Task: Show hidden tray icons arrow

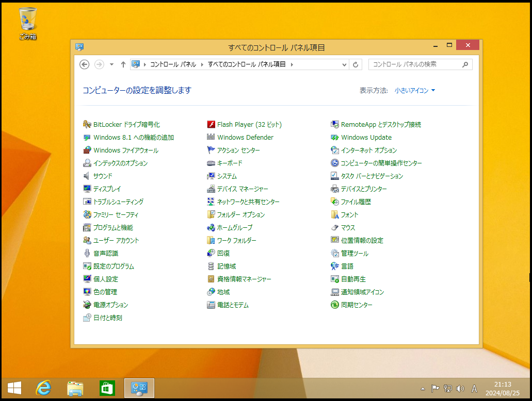Action: pyautogui.click(x=423, y=389)
